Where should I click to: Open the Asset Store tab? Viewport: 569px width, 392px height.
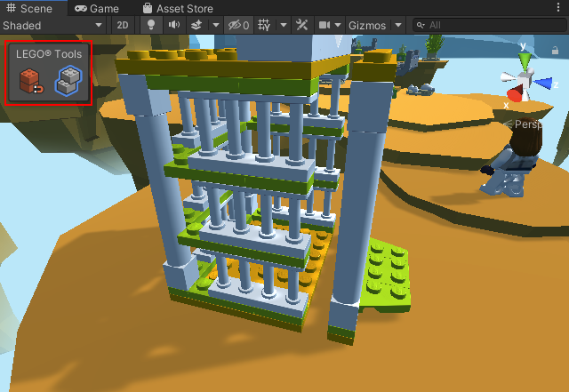coord(178,8)
